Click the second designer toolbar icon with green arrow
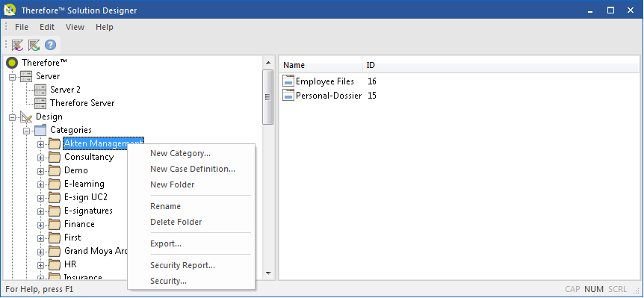 pos(34,45)
